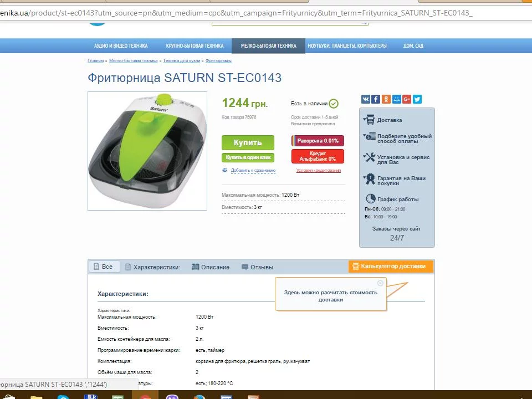Viewport: 532px width, 399px height.
Task: Click the delivery truck icon
Action: click(x=370, y=120)
